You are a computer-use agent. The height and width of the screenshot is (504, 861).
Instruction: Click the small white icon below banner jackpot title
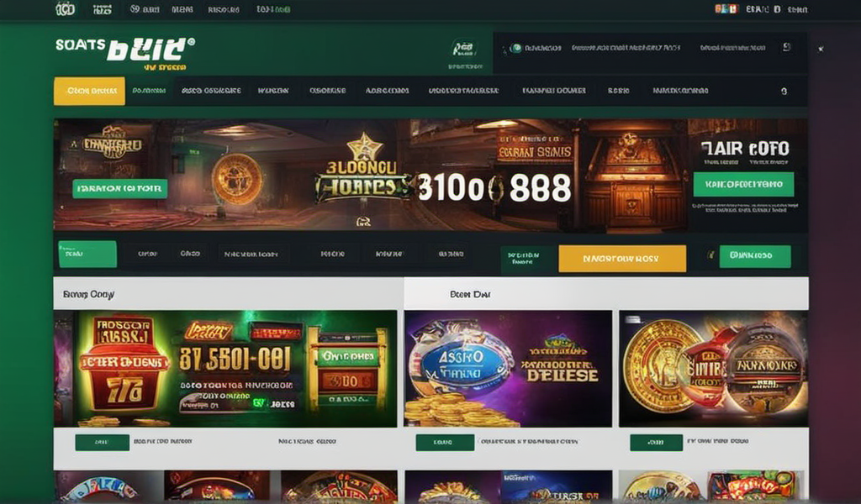(x=363, y=222)
